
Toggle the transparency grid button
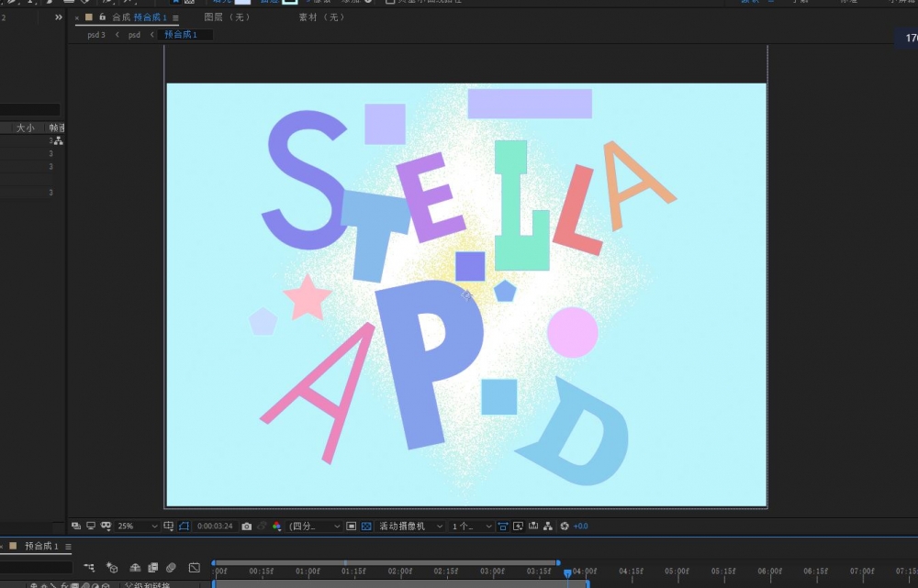(x=366, y=527)
